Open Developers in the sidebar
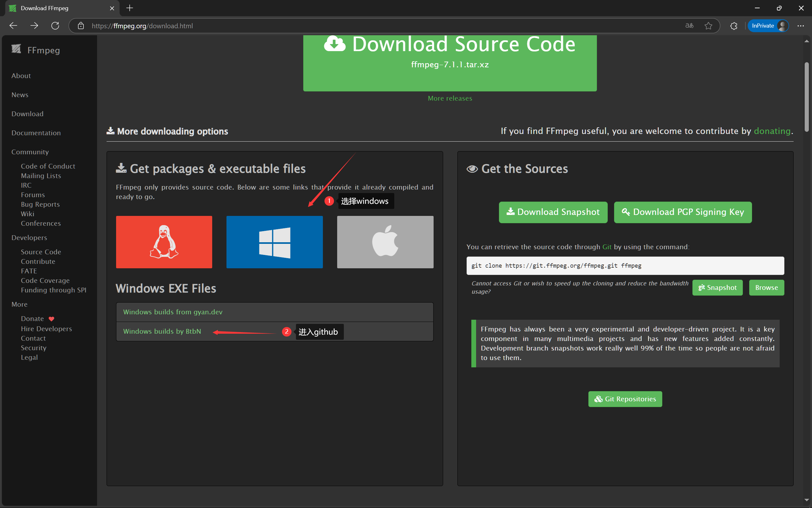This screenshot has width=812, height=508. coord(29,238)
